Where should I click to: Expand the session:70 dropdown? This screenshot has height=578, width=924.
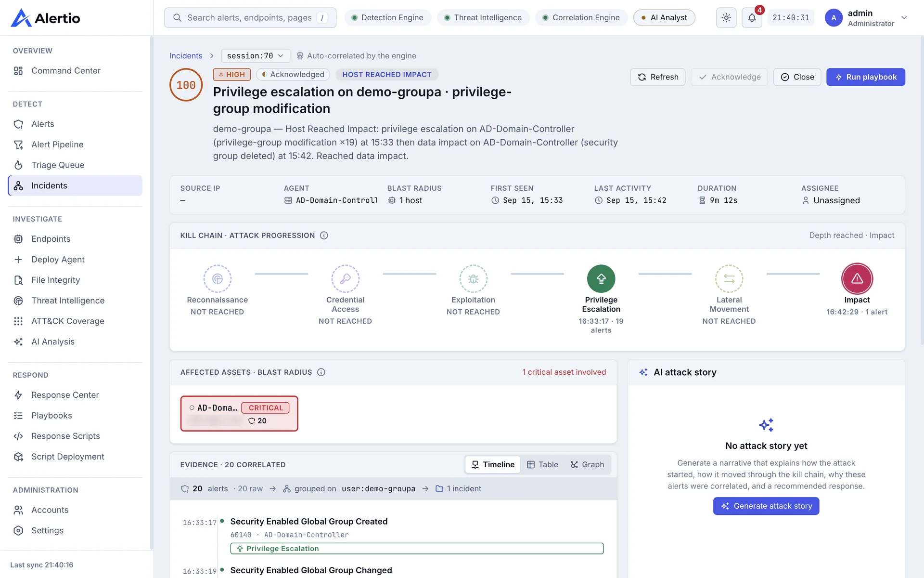255,56
